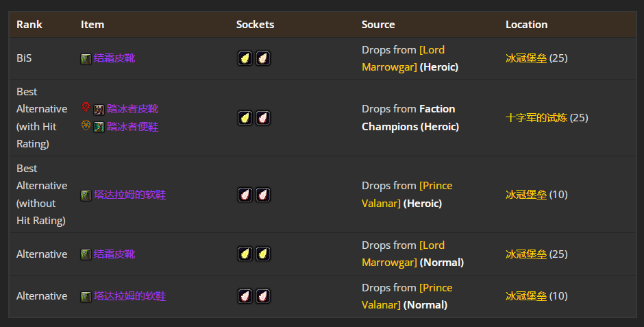644x327 pixels.
Task: Click the item icon left of 踏冰者皮靴
Action: click(x=99, y=109)
